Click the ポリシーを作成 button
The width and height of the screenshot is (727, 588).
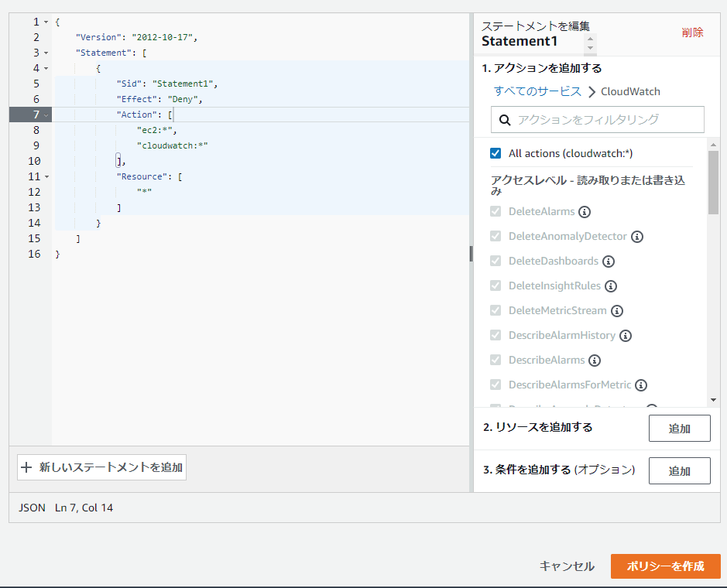click(665, 566)
